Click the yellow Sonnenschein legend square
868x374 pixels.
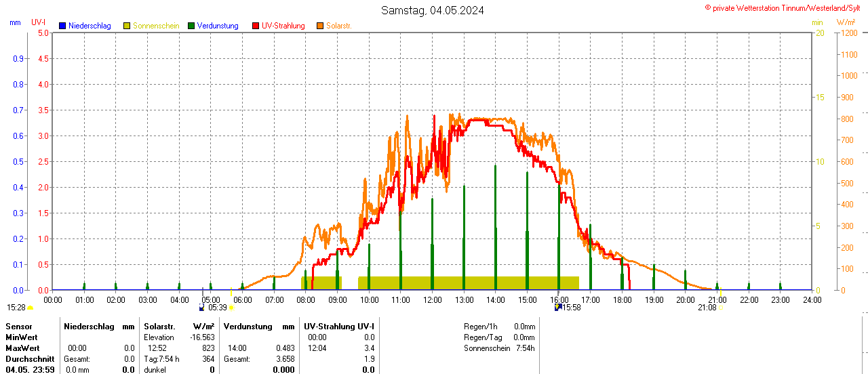click(x=127, y=26)
